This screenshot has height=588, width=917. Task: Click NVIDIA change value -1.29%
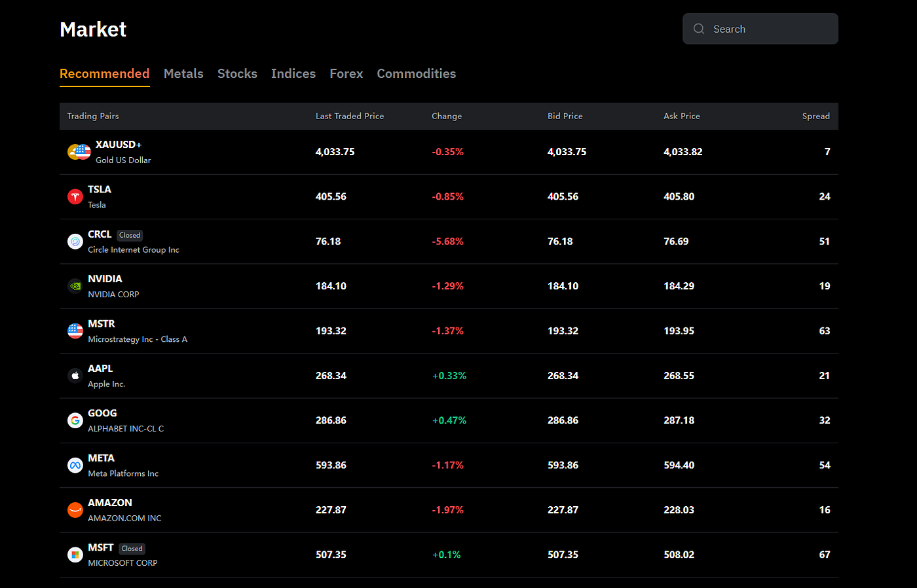coord(448,286)
